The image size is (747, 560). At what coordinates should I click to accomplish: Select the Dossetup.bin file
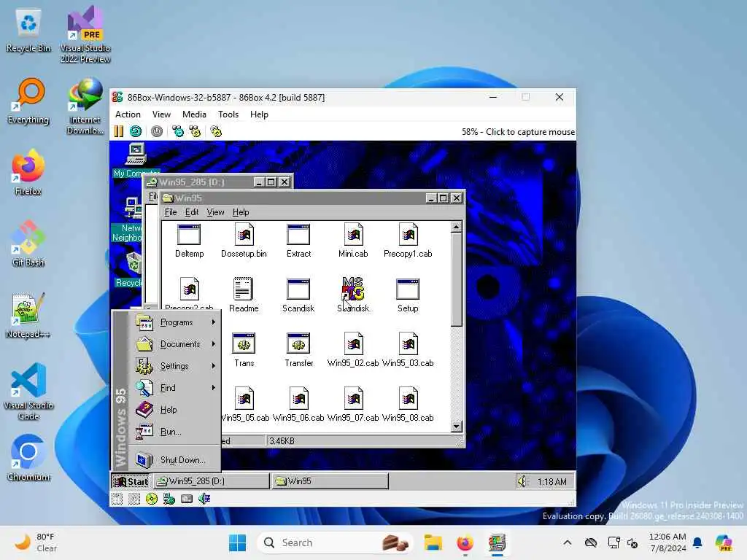click(x=244, y=241)
